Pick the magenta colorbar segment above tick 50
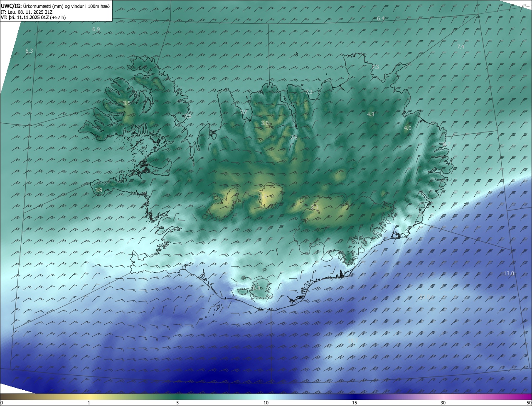532x406 pixels. [x=528, y=397]
